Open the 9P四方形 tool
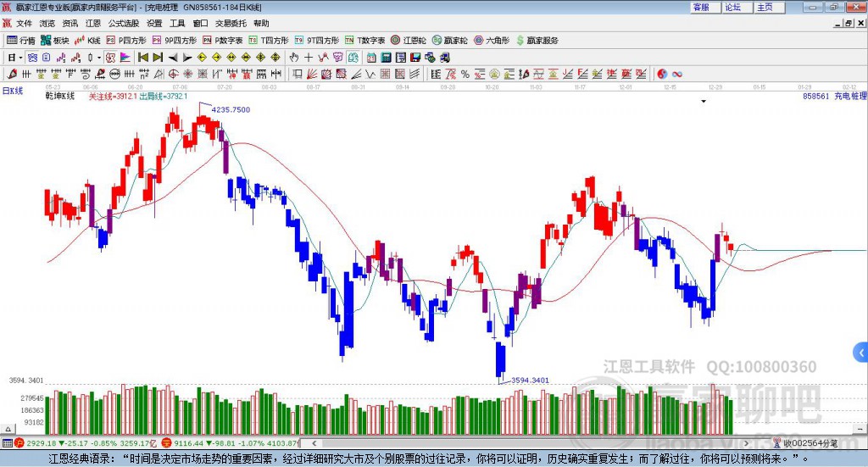868x467 pixels. 175,41
